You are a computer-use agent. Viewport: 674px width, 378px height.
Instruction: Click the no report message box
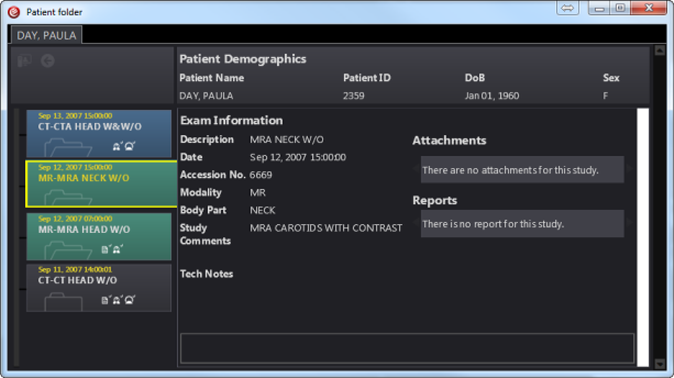tap(522, 224)
